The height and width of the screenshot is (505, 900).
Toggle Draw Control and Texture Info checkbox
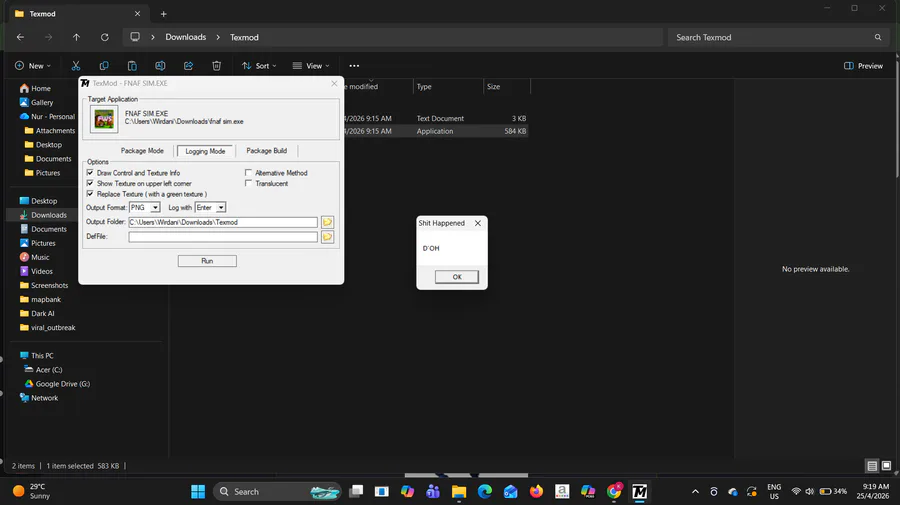(x=90, y=173)
